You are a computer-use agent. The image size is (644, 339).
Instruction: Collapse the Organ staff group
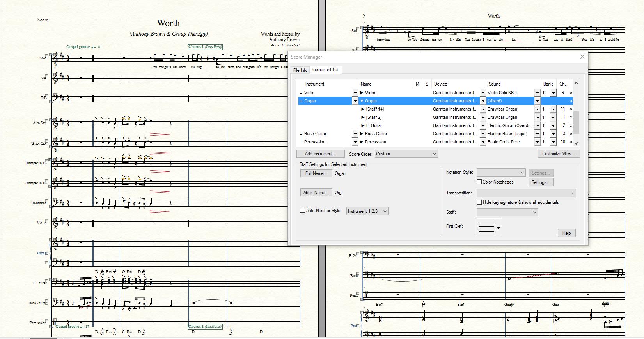click(x=362, y=101)
